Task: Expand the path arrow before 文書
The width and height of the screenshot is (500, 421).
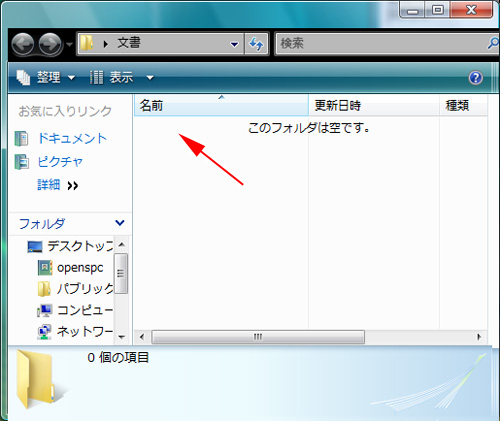Action: tap(106, 44)
